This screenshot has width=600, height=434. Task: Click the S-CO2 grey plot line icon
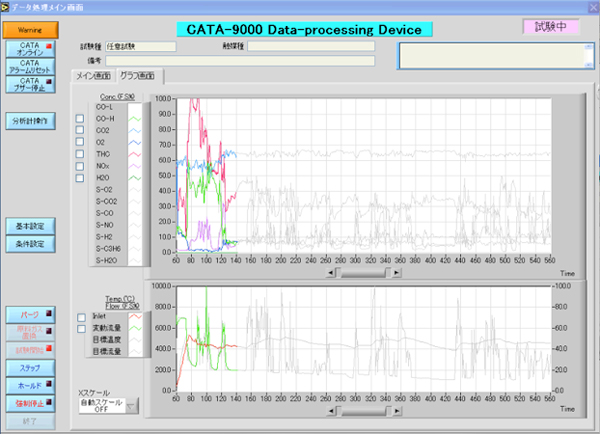tap(134, 202)
